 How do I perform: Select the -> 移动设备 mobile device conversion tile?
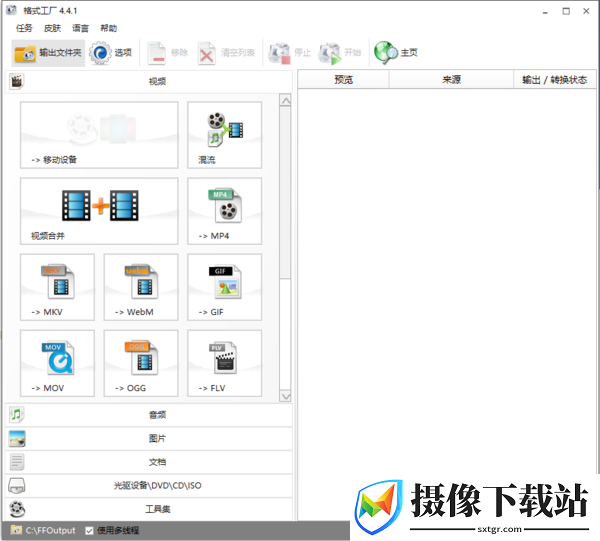pos(99,135)
